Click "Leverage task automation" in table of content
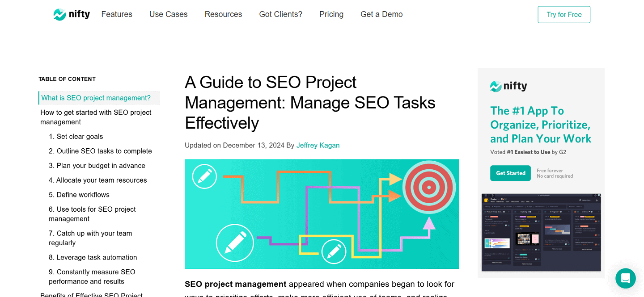The height and width of the screenshot is (297, 644). (92, 257)
